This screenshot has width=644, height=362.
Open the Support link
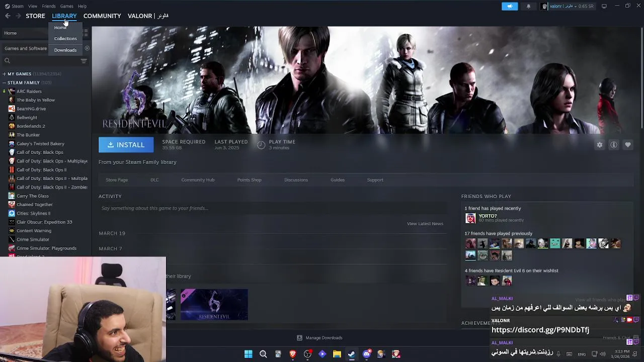click(x=375, y=180)
